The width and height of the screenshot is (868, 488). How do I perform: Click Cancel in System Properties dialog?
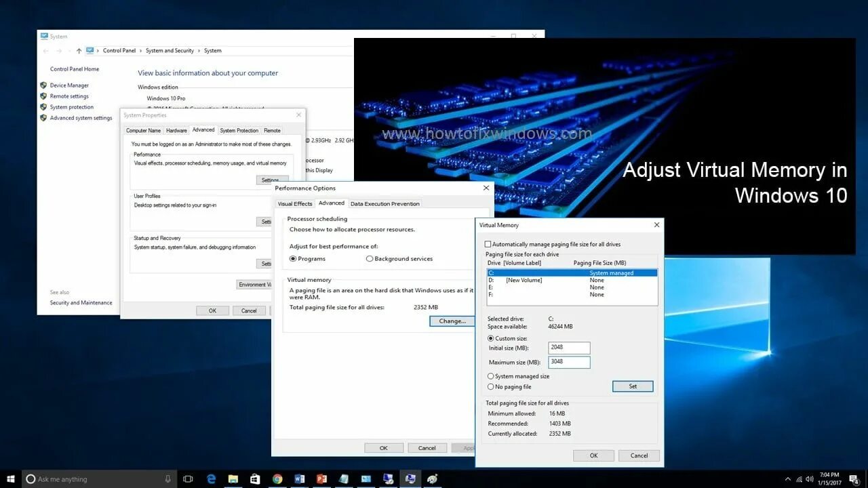tap(249, 310)
